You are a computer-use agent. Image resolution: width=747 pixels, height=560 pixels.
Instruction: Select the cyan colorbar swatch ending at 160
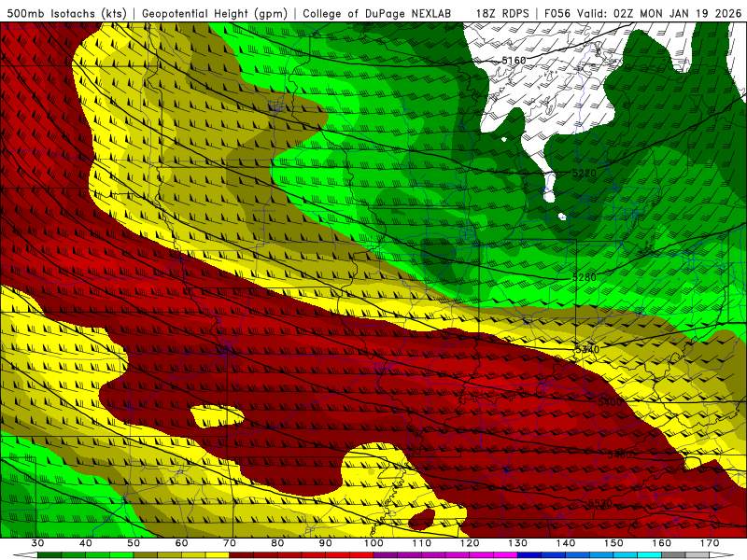click(x=649, y=555)
